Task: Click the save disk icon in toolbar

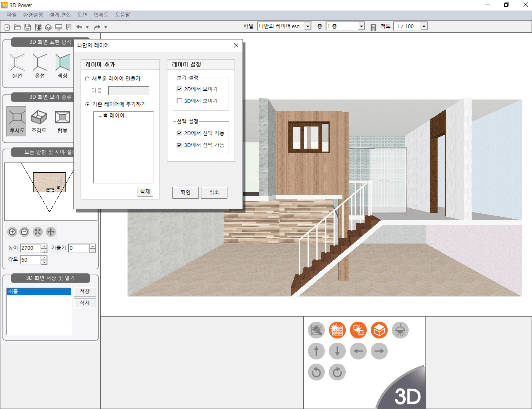Action: pyautogui.click(x=28, y=27)
